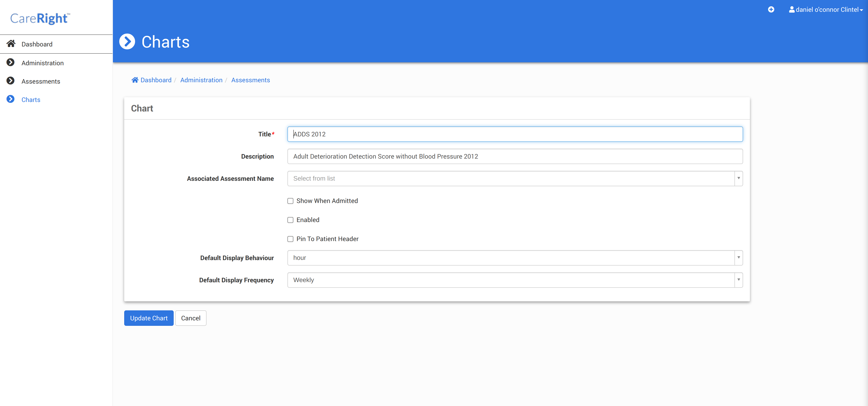Check the Pin To Patient Header box

click(290, 239)
